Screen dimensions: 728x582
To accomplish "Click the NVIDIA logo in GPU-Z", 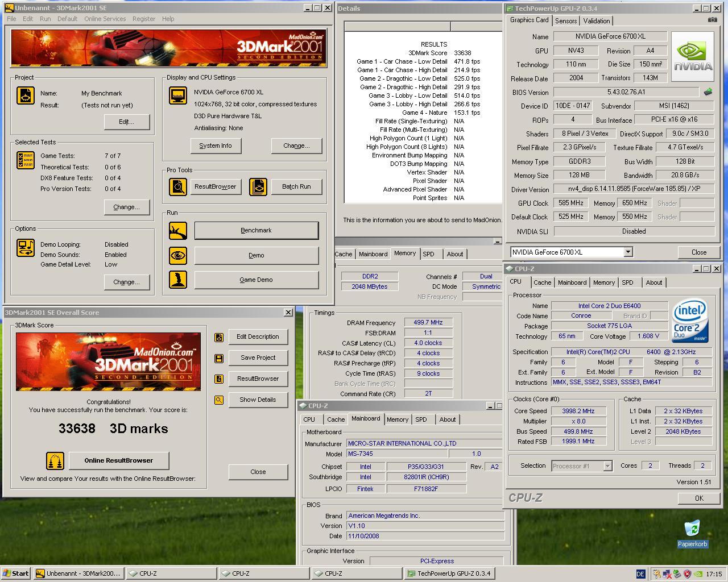I will click(x=693, y=56).
